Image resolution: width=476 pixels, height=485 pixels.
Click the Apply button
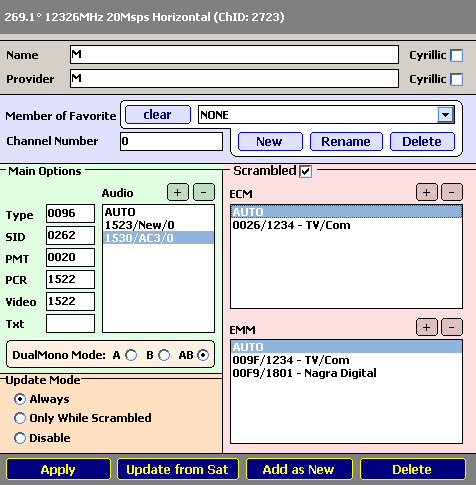[x=58, y=469]
